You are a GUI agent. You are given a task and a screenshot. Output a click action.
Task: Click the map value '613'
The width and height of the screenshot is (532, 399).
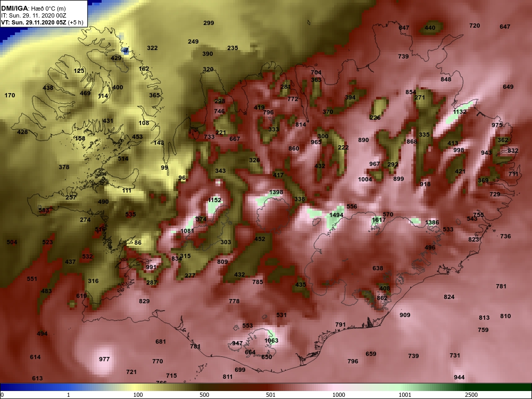tap(37, 379)
